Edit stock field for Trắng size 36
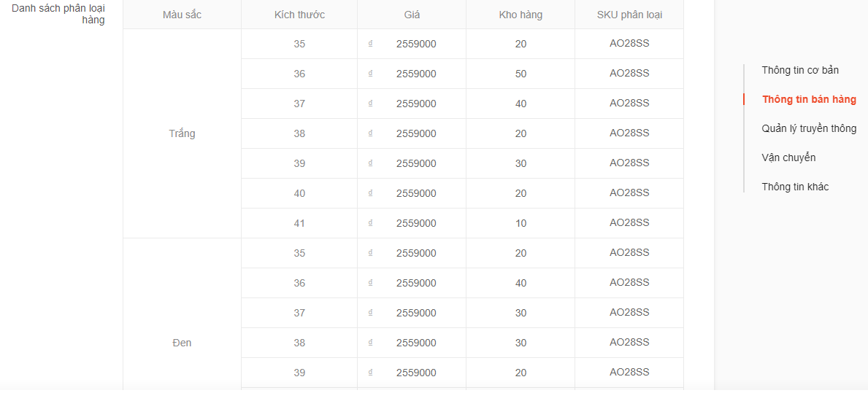868x393 pixels. (x=521, y=74)
